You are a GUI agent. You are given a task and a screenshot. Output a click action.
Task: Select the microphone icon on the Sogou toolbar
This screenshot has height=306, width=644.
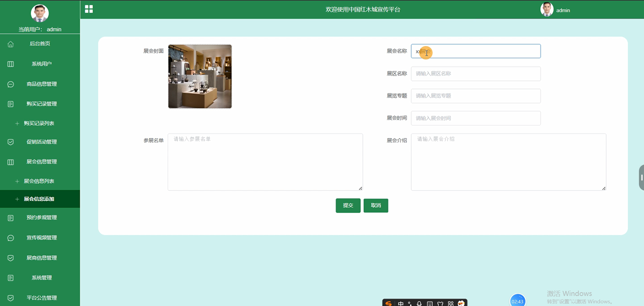419,303
